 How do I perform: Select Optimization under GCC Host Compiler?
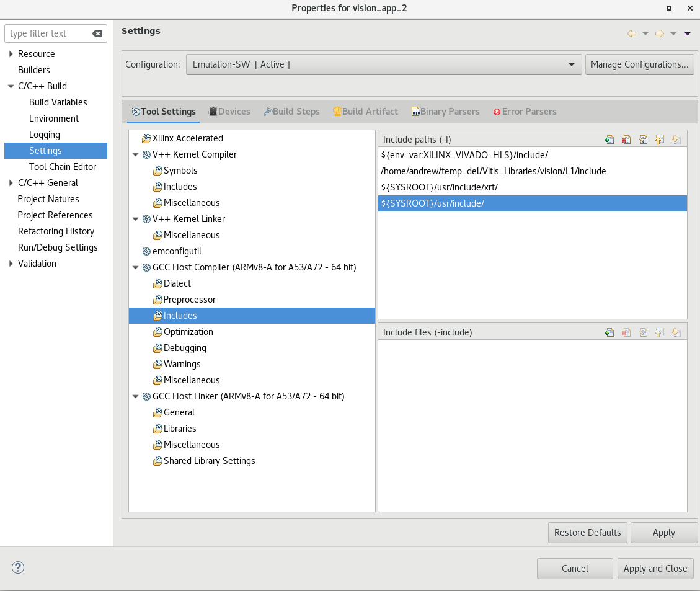(x=188, y=332)
